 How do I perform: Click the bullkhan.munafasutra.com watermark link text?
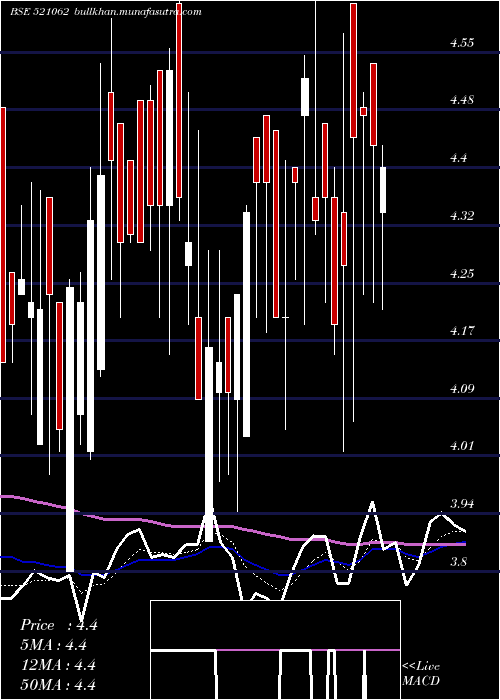(138, 12)
